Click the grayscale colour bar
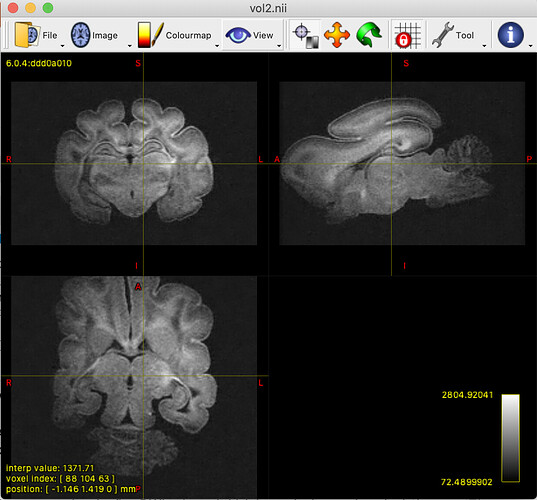 pyautogui.click(x=510, y=438)
